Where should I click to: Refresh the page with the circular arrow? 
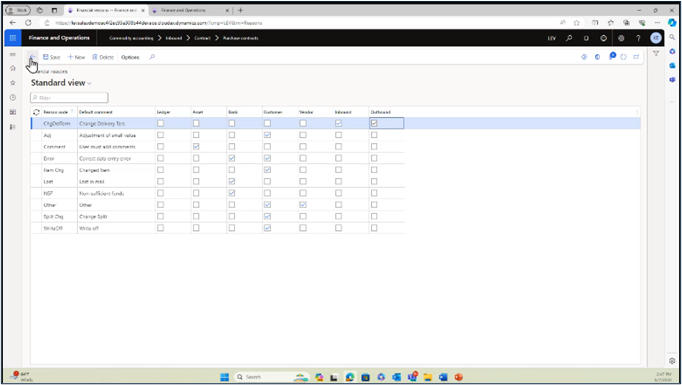[x=624, y=57]
